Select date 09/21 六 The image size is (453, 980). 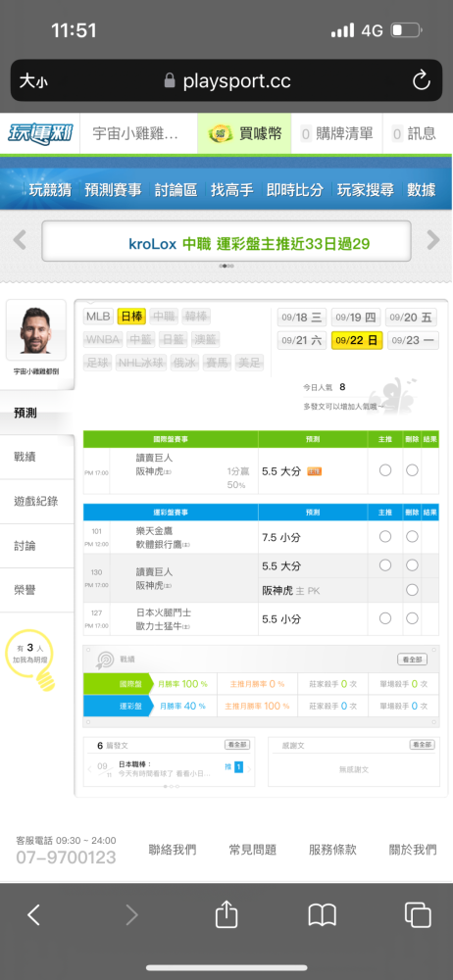point(302,341)
